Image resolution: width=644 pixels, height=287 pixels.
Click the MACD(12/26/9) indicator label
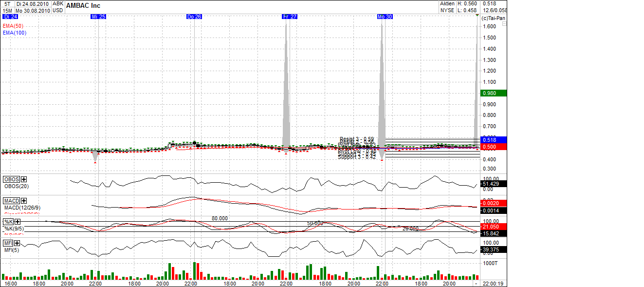(x=22, y=208)
